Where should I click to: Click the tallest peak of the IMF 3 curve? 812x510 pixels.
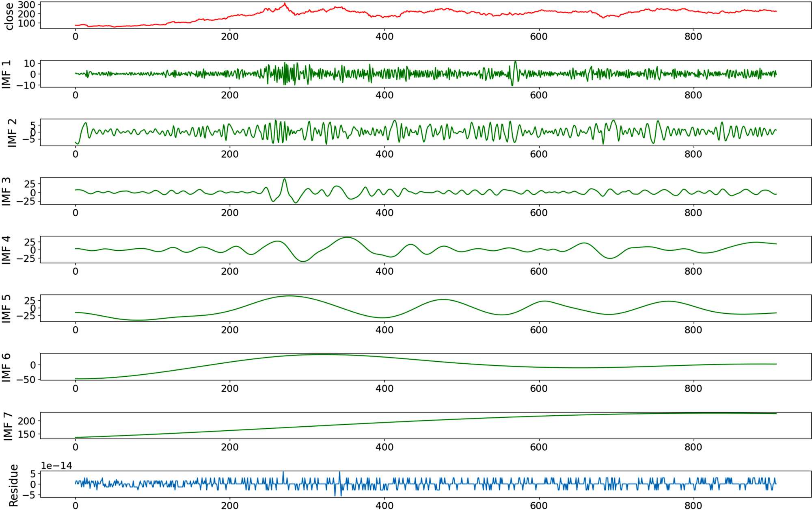[x=284, y=179]
